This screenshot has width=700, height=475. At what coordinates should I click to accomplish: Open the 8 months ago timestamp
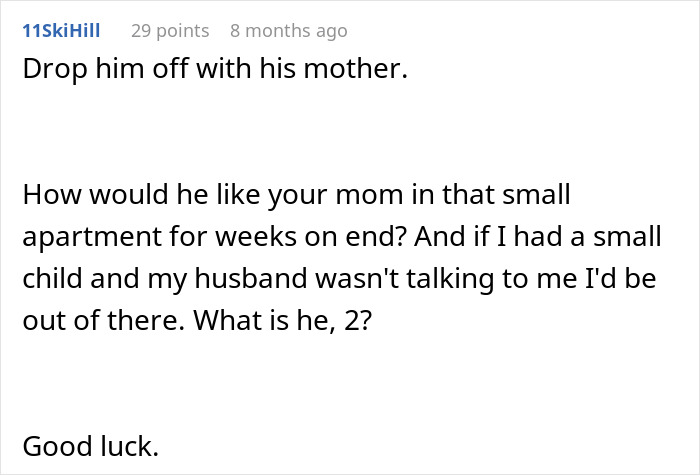coord(288,30)
